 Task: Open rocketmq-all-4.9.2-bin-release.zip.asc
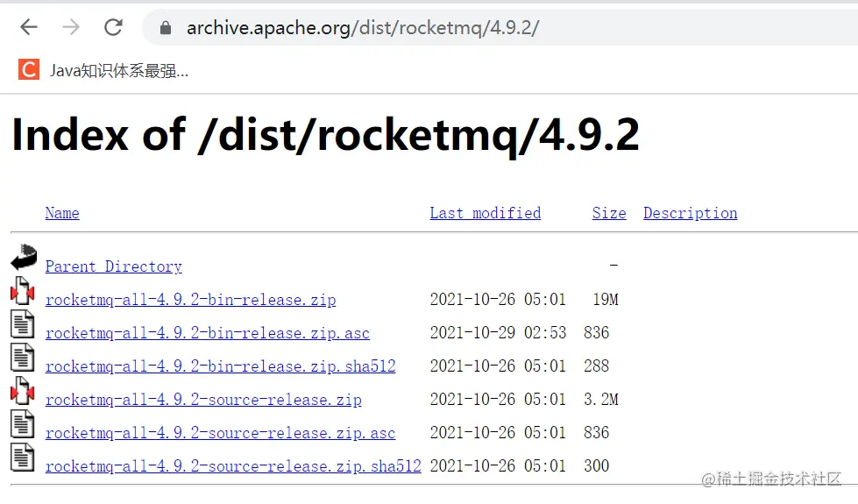(x=208, y=333)
